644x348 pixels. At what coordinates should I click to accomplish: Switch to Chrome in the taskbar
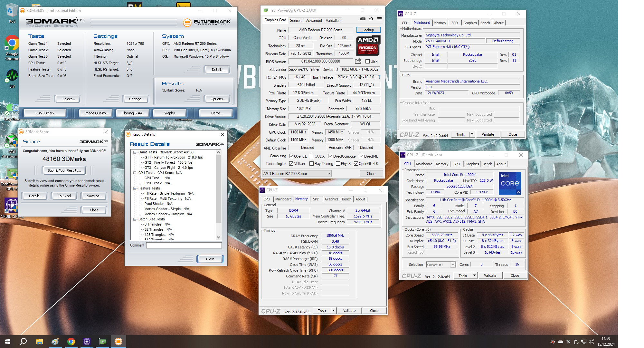71,342
